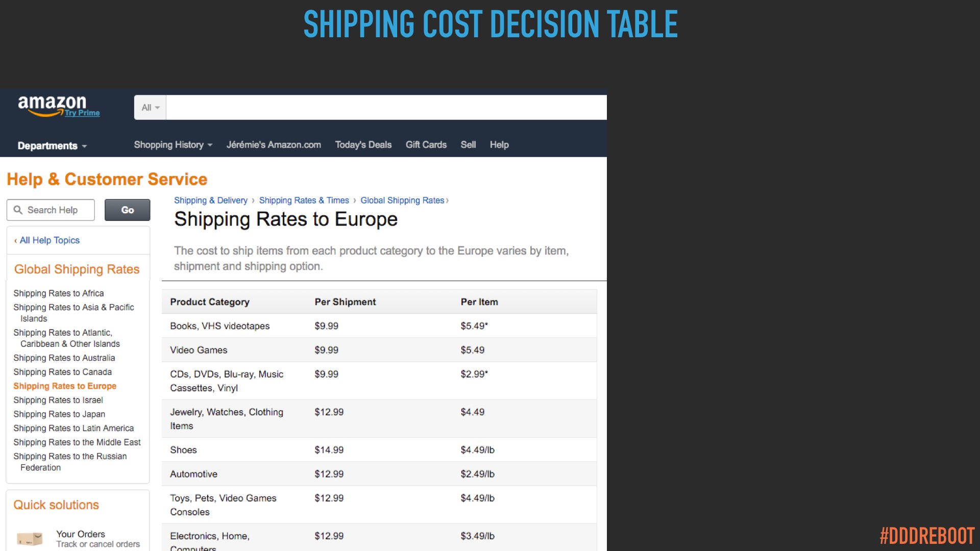Viewport: 980px width, 551px height.
Task: Click the $5.49 per item value for Video Games
Action: pos(473,350)
